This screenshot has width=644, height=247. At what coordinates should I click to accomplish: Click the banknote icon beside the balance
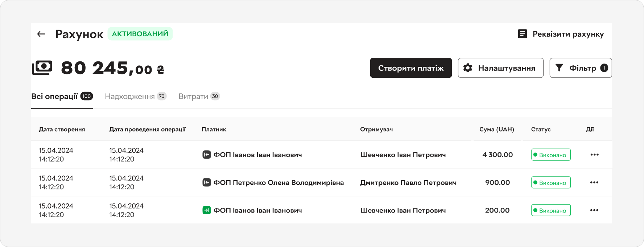(x=42, y=68)
